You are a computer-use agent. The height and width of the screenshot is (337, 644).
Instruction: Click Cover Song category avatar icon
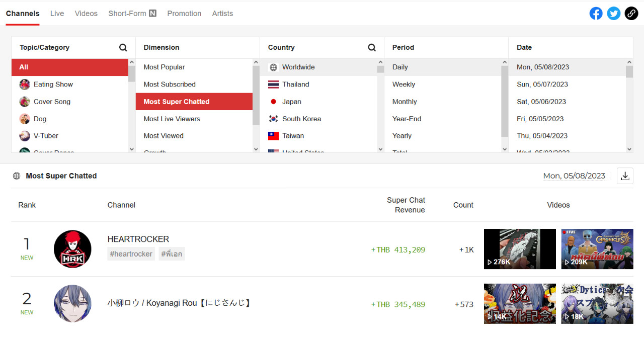(x=25, y=102)
